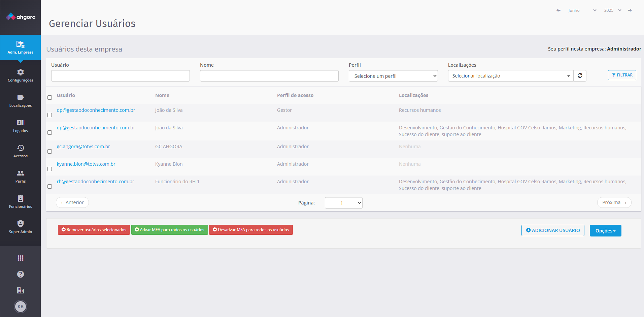Click ADICIONAR USUÁRIO button

[x=553, y=230]
